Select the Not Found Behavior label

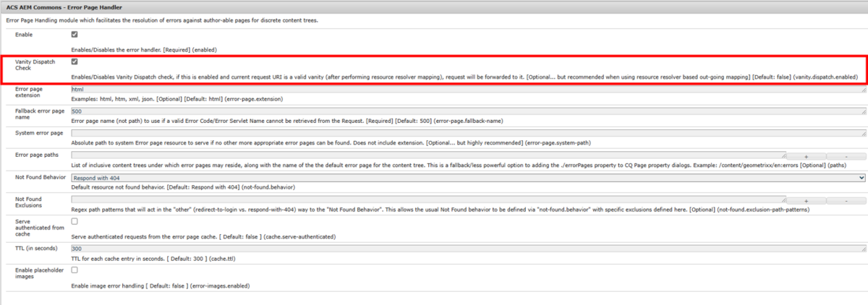[x=39, y=177]
